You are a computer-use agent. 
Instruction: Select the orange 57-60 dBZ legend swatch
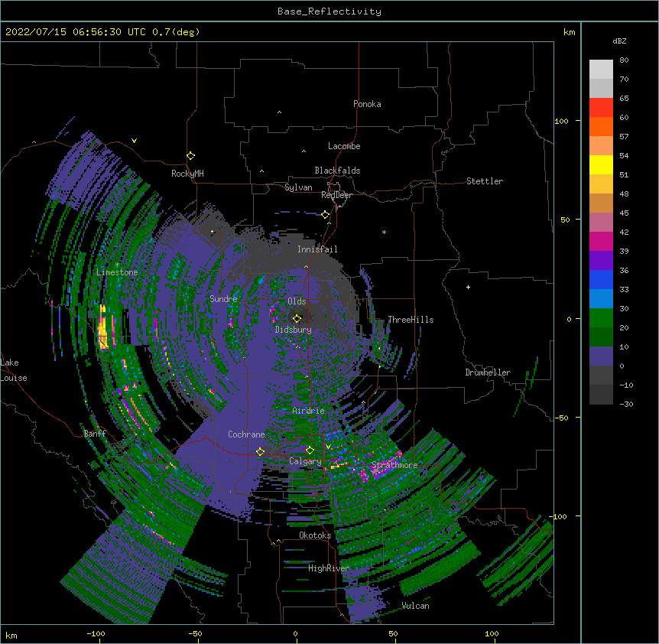click(x=601, y=127)
